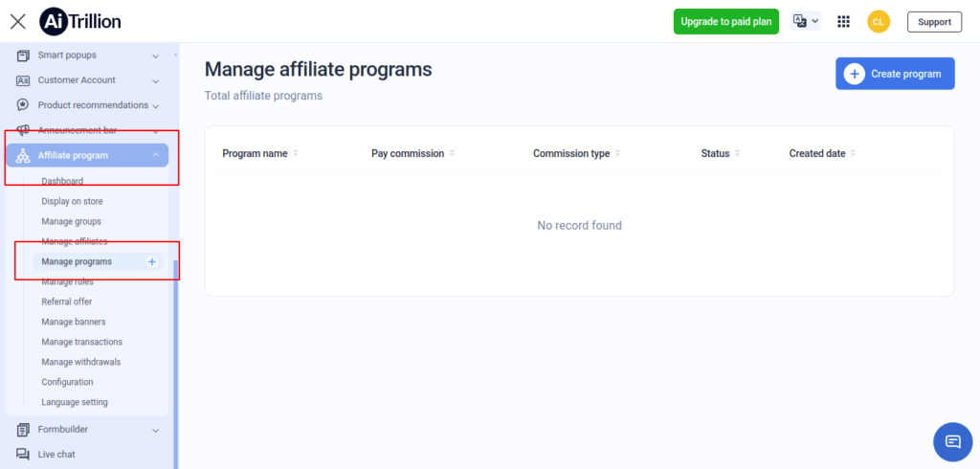980x469 pixels.
Task: Click the Status column header
Action: pos(716,153)
